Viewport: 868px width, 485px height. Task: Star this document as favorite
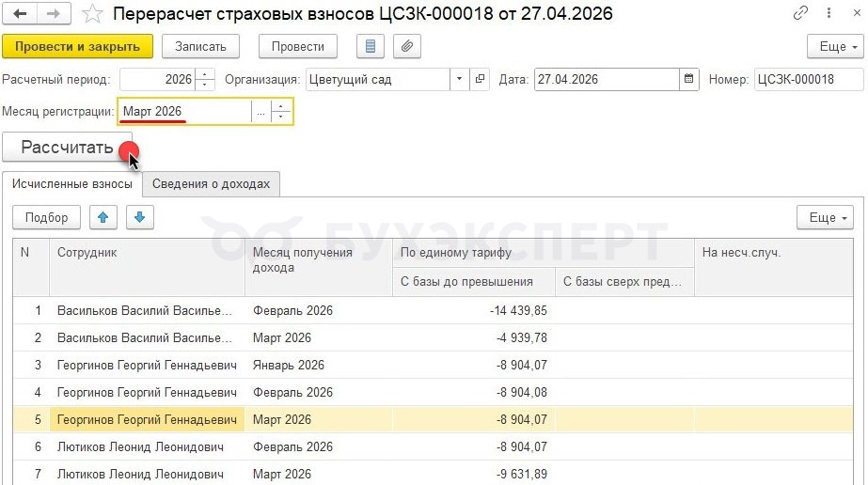pyautogui.click(x=92, y=14)
